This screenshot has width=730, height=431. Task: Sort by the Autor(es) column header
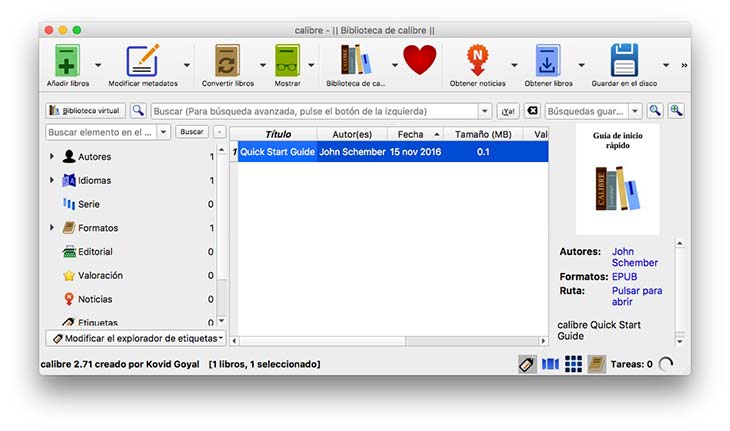tap(352, 134)
